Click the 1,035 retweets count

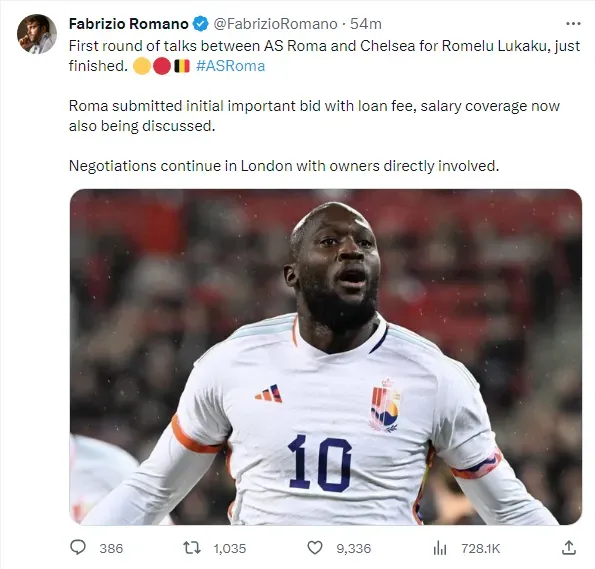coord(230,549)
